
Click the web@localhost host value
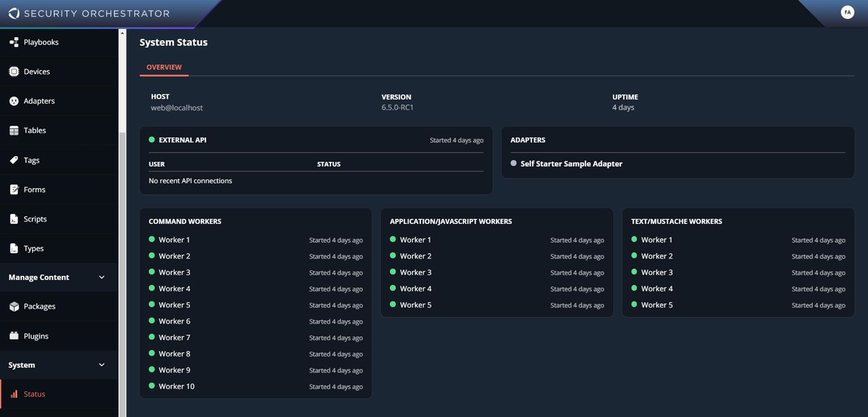pyautogui.click(x=177, y=108)
